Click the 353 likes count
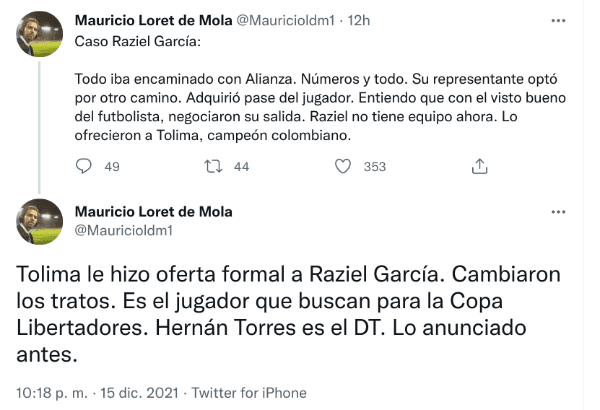The width and height of the screenshot is (600, 410). pos(375,167)
